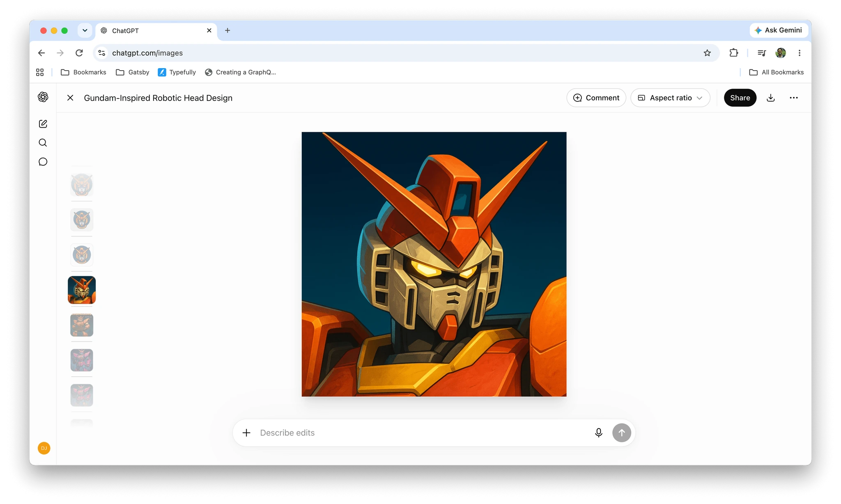The width and height of the screenshot is (841, 504).
Task: Go back in browser history
Action: (41, 53)
